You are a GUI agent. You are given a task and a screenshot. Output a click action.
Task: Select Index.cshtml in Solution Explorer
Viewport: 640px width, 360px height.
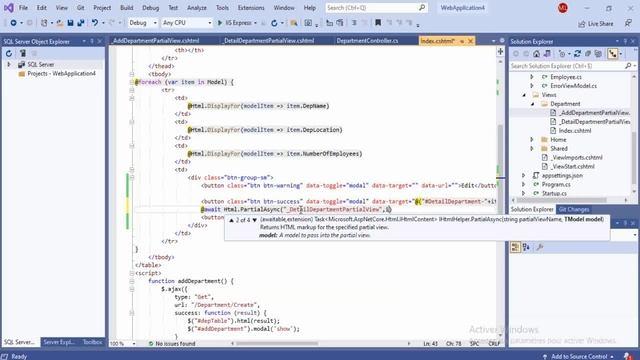(575, 131)
